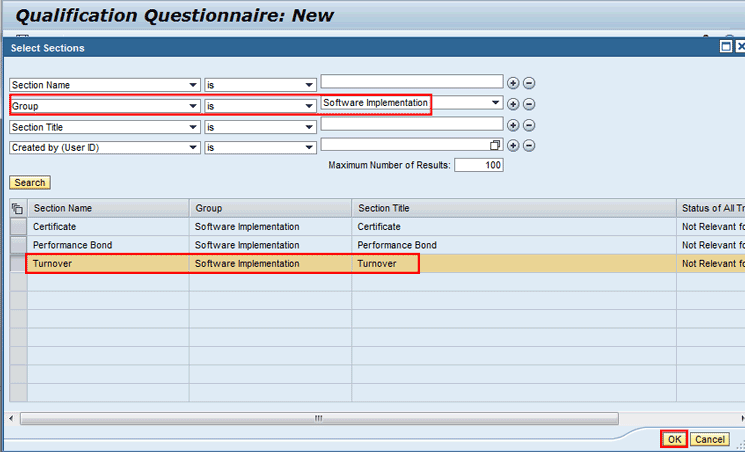This screenshot has height=452, width=745.
Task: Toggle the Turnover row selector
Action: [x=17, y=264]
